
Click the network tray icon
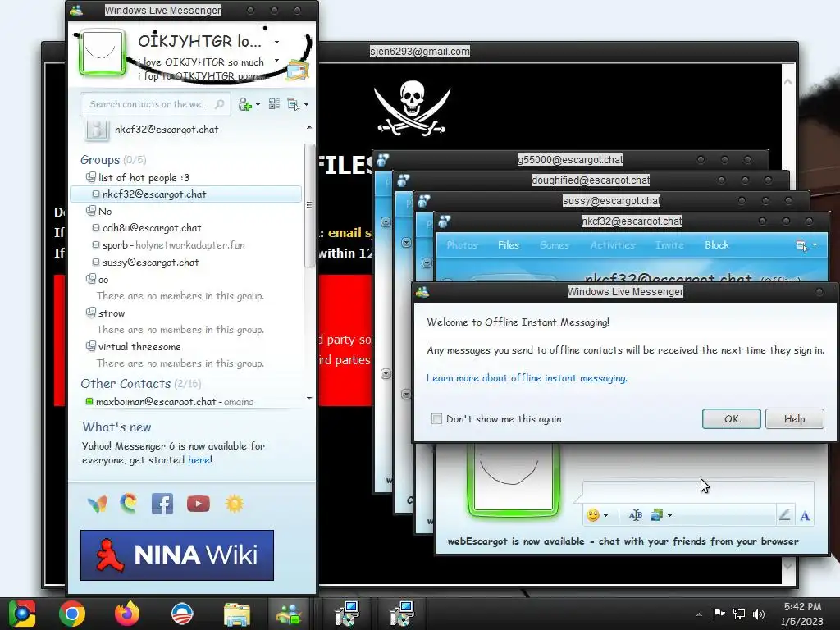(739, 614)
